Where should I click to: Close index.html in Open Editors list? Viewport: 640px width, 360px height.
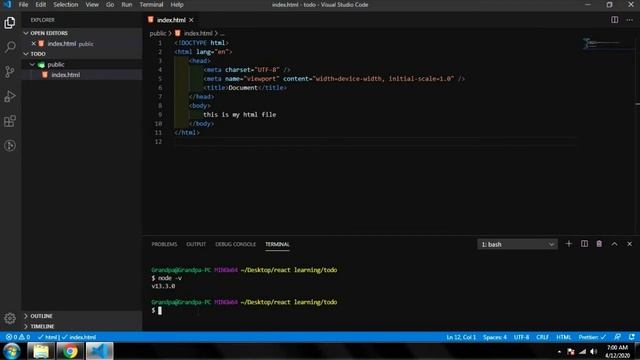[34, 43]
